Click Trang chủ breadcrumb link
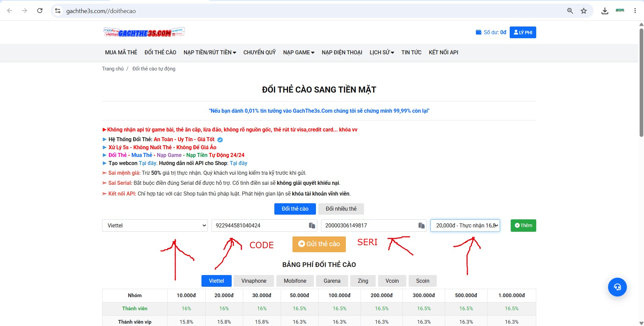Viewport: 644px width, 326px height. tap(113, 68)
